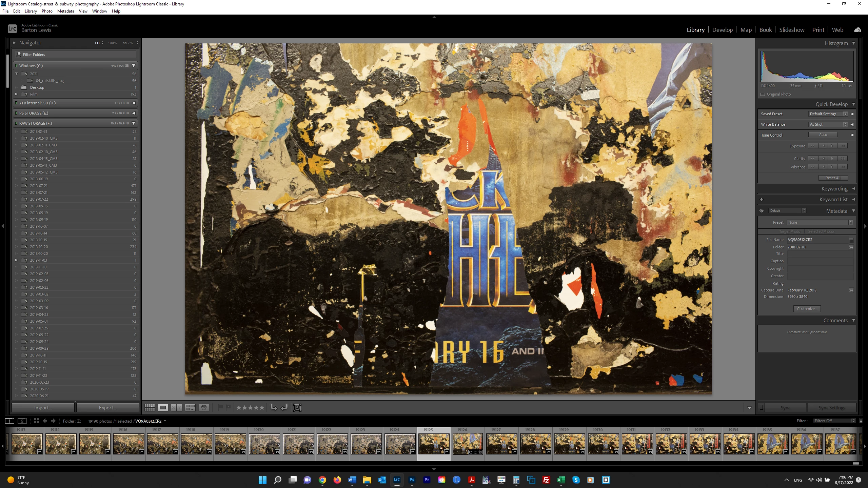Toggle filter switch at filmstrip right
This screenshot has height=488, width=868.
pyautogui.click(x=861, y=421)
